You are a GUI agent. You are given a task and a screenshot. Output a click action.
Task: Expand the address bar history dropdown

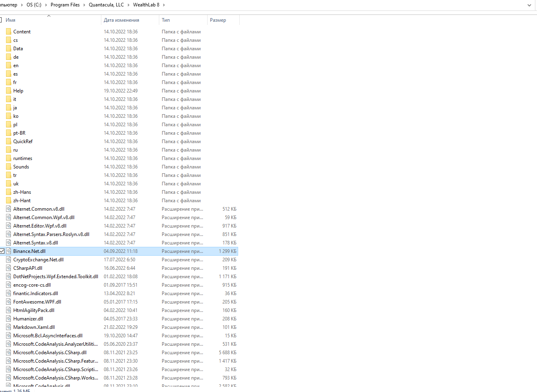point(529,5)
